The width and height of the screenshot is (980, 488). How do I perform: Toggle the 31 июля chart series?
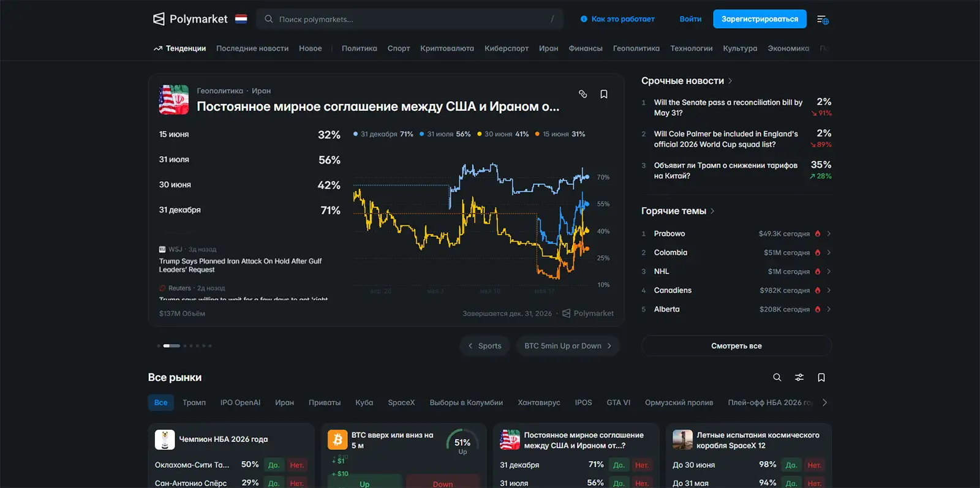pos(445,134)
